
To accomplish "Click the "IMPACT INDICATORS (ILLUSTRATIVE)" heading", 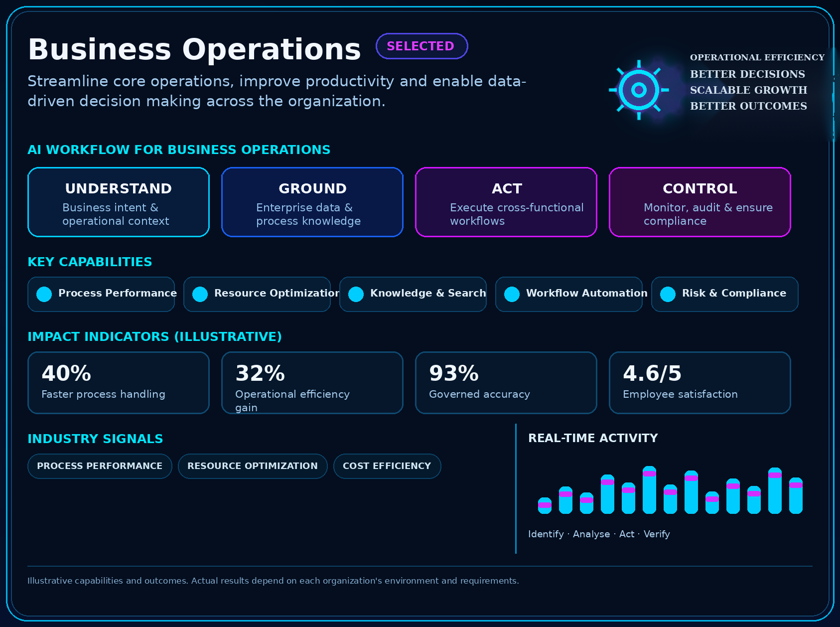I will tap(154, 337).
